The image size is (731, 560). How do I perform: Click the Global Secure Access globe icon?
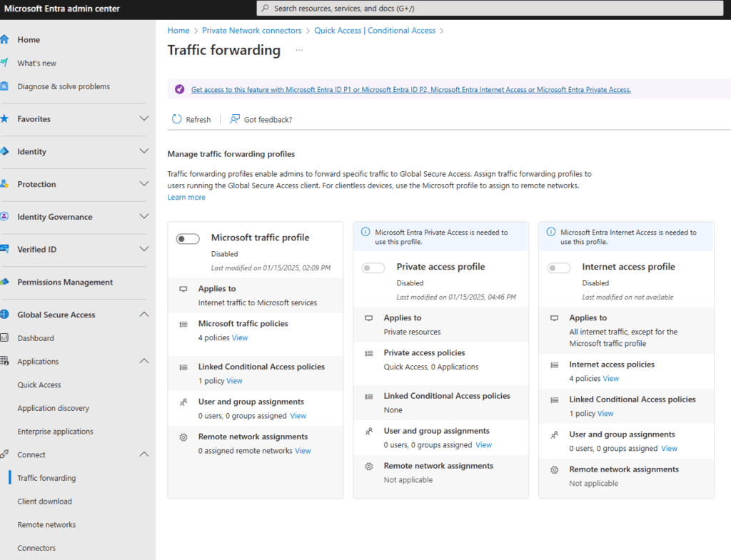(x=4, y=315)
